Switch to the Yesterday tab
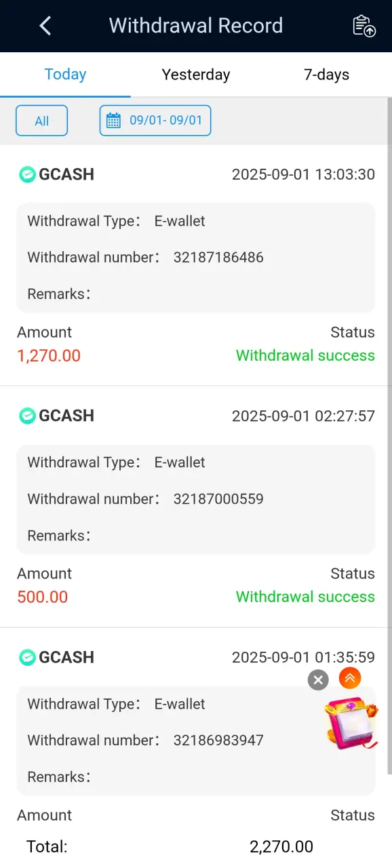The width and height of the screenshot is (392, 868). tap(196, 74)
